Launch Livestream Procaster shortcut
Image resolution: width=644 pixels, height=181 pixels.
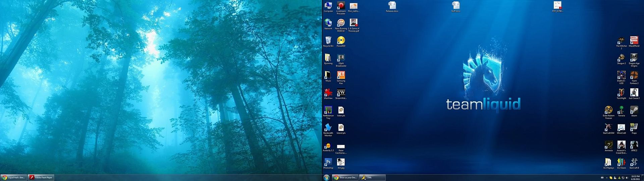tap(341, 8)
